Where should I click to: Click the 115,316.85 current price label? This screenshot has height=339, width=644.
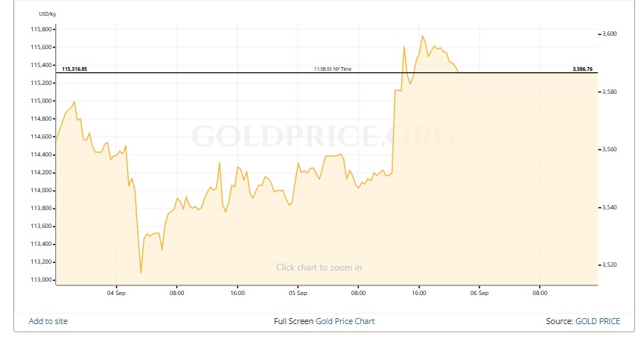[x=74, y=69]
